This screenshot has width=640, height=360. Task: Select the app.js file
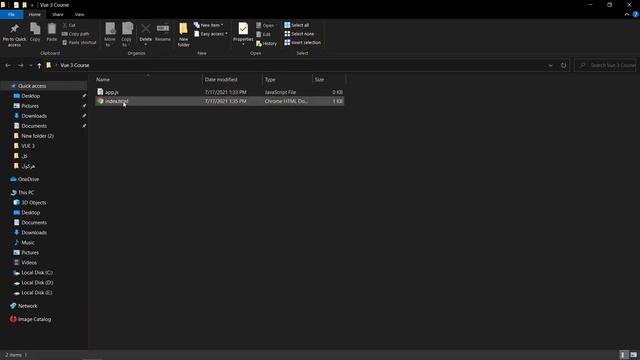[220, 92]
